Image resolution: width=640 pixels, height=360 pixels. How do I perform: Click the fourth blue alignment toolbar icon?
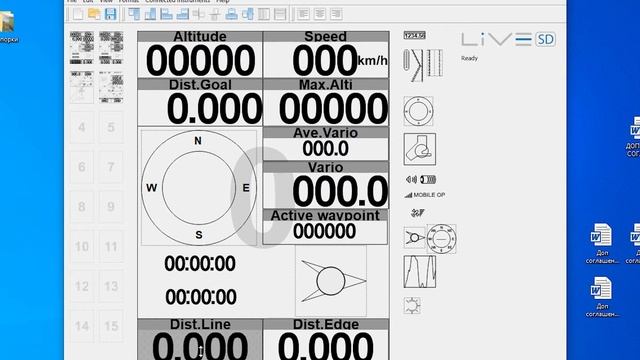[x=182, y=14]
